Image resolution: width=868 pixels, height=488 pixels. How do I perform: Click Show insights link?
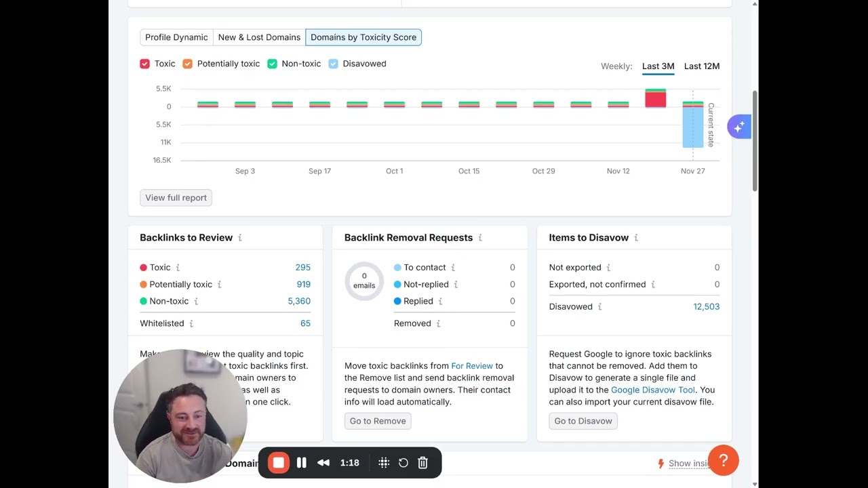688,464
